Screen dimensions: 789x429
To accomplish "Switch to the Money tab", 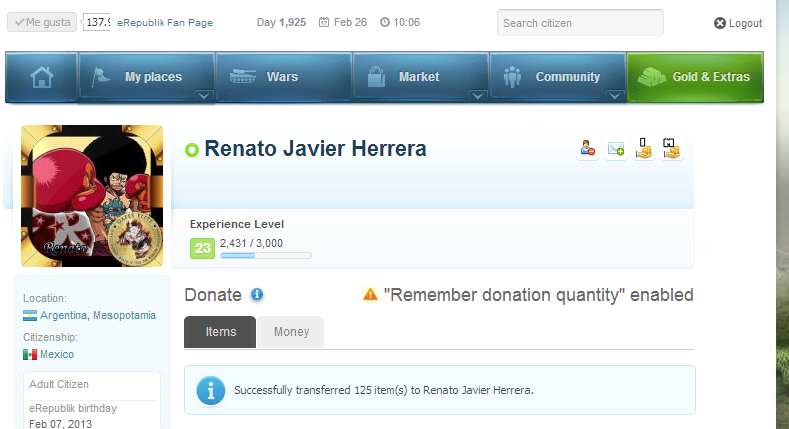I will pyautogui.click(x=291, y=332).
